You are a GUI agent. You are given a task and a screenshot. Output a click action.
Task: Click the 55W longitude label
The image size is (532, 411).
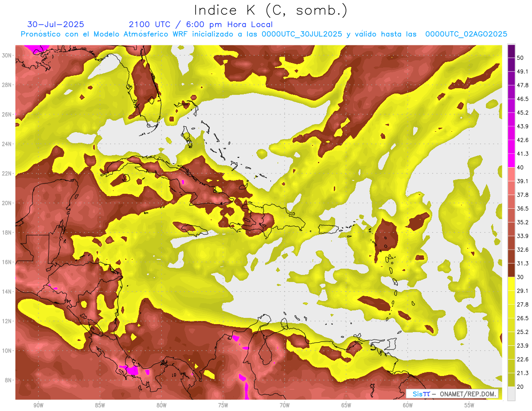point(469,405)
